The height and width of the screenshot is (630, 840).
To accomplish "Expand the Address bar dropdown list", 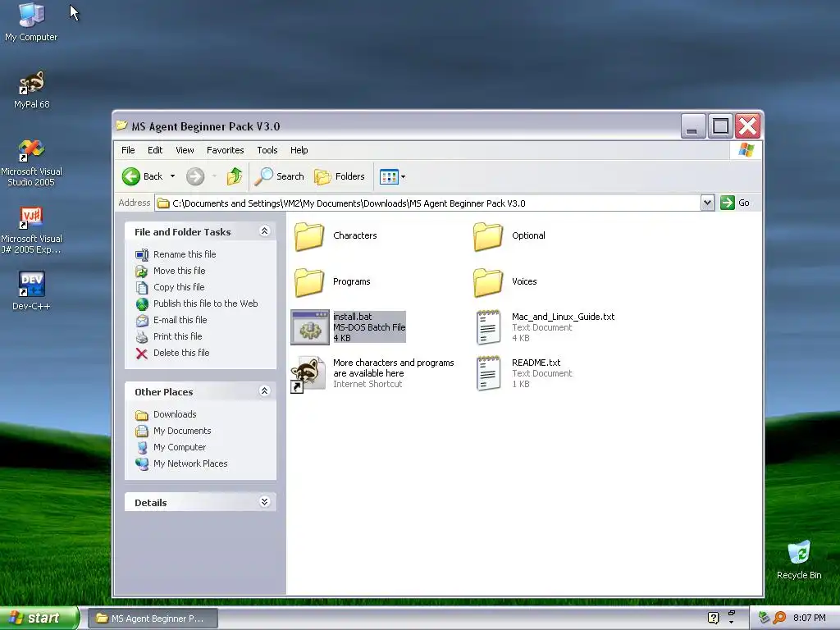I will (x=707, y=203).
